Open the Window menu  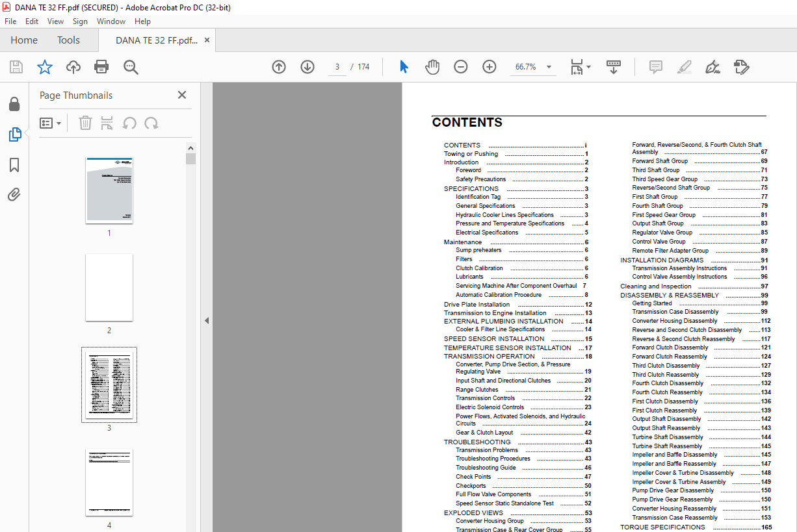(111, 21)
